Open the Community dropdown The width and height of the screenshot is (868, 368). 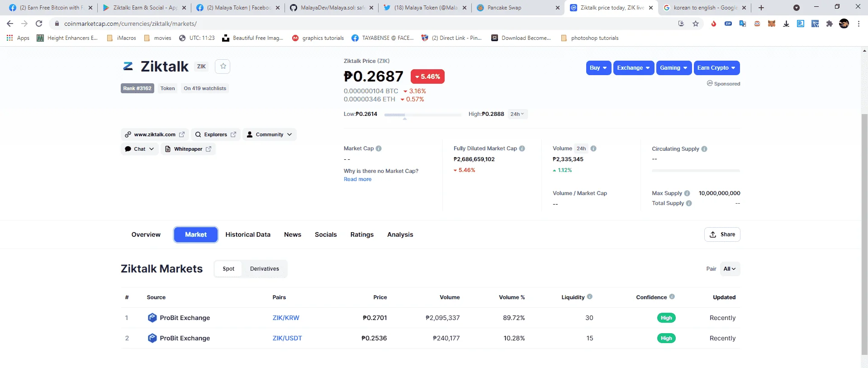(270, 134)
